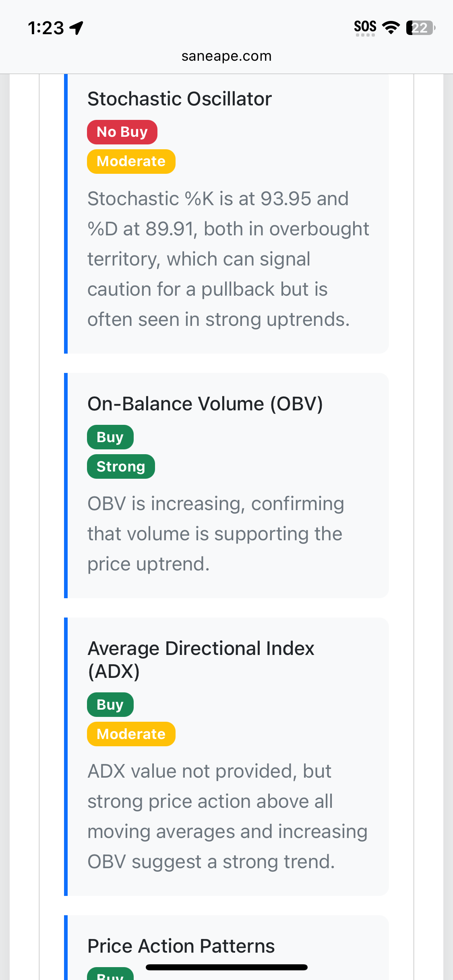Tap the 1:23 clock in status bar
The height and width of the screenshot is (980, 453).
[46, 28]
